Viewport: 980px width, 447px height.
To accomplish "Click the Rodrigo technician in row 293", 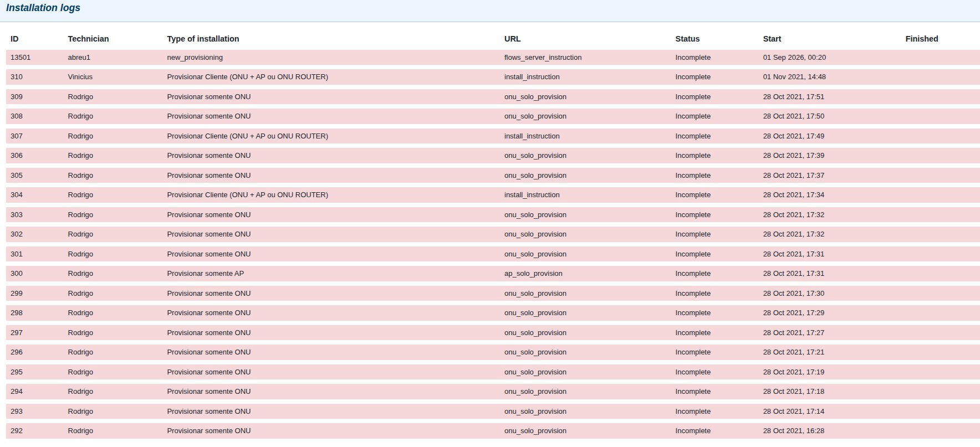I will [x=80, y=412].
